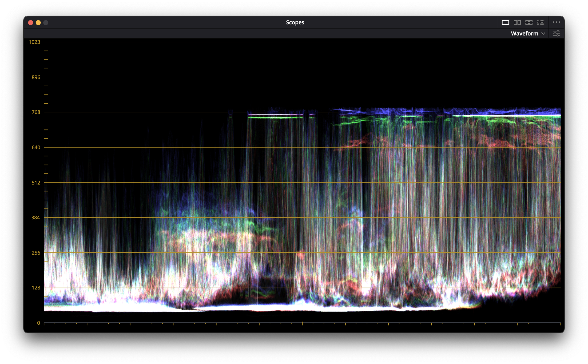Switch to nine-up scope grid layout

(x=540, y=22)
